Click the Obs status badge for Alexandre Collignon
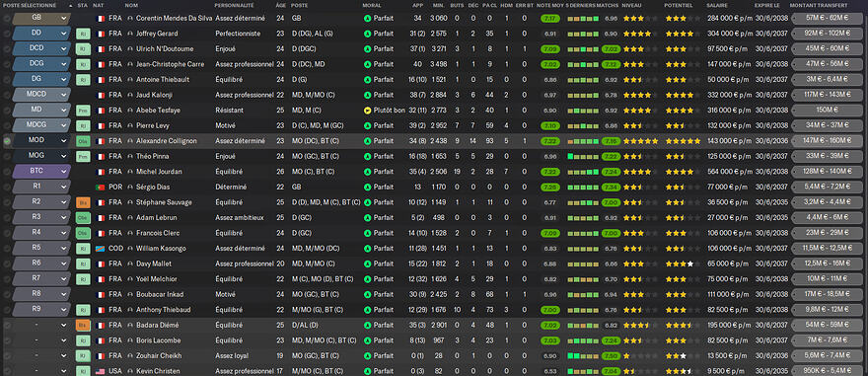 pyautogui.click(x=83, y=141)
